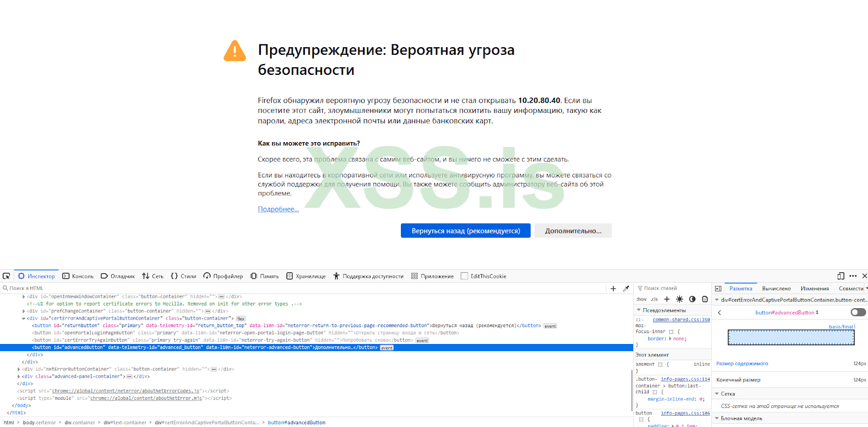Switch to the Отладчик tab

118,276
